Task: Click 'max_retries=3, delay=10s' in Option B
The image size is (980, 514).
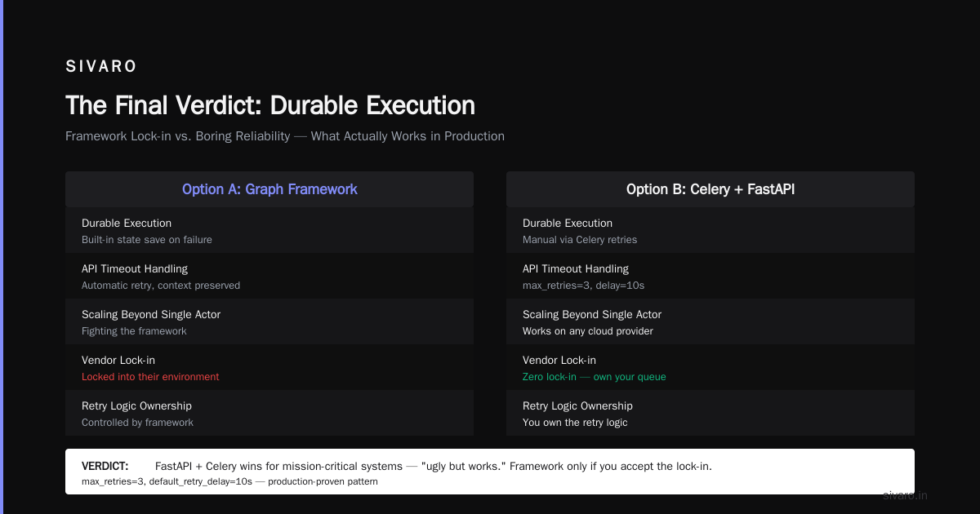Action: point(583,286)
